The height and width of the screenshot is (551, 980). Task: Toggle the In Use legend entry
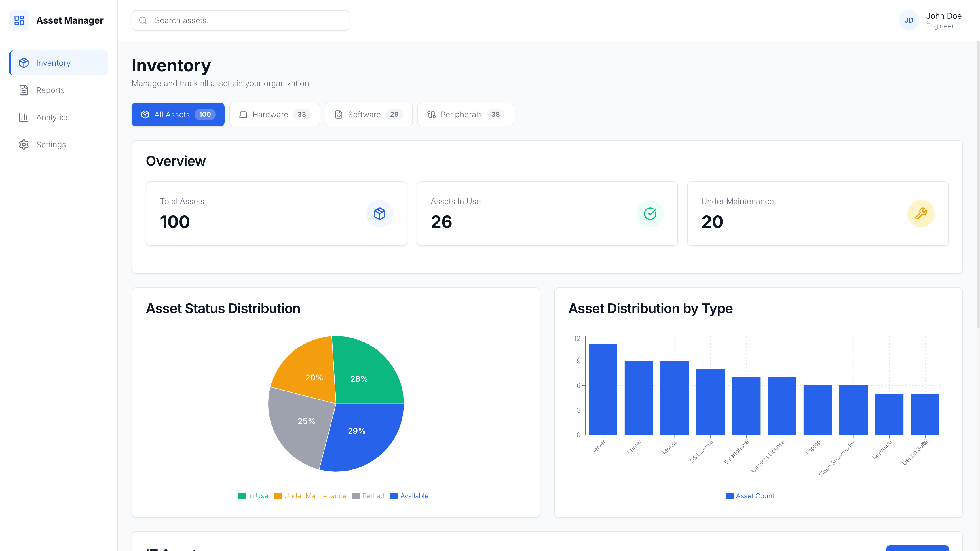coord(253,496)
